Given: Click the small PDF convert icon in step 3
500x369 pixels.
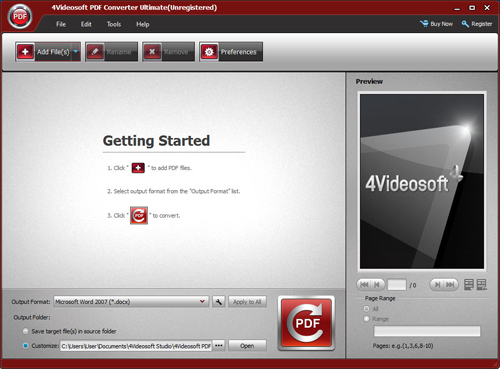Looking at the screenshot, I should tap(139, 215).
